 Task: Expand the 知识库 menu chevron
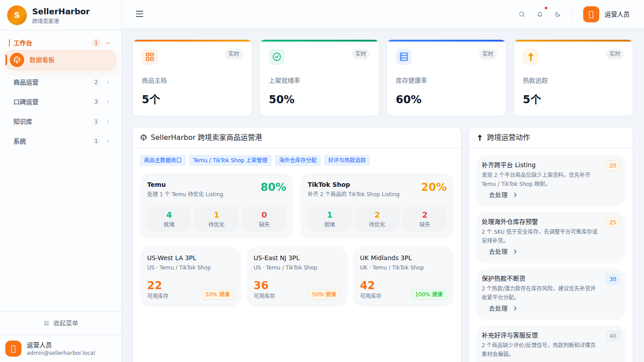coord(108,122)
